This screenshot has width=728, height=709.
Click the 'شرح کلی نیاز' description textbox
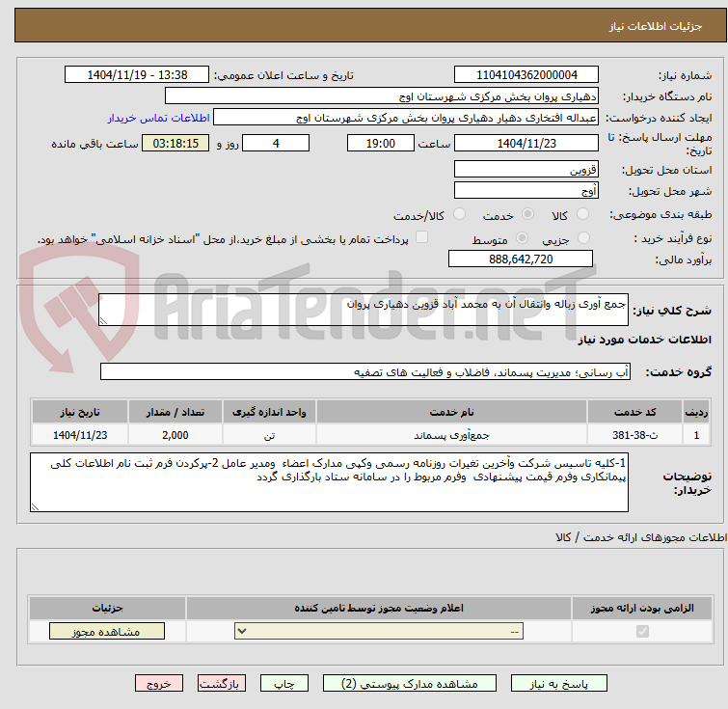[x=363, y=309]
